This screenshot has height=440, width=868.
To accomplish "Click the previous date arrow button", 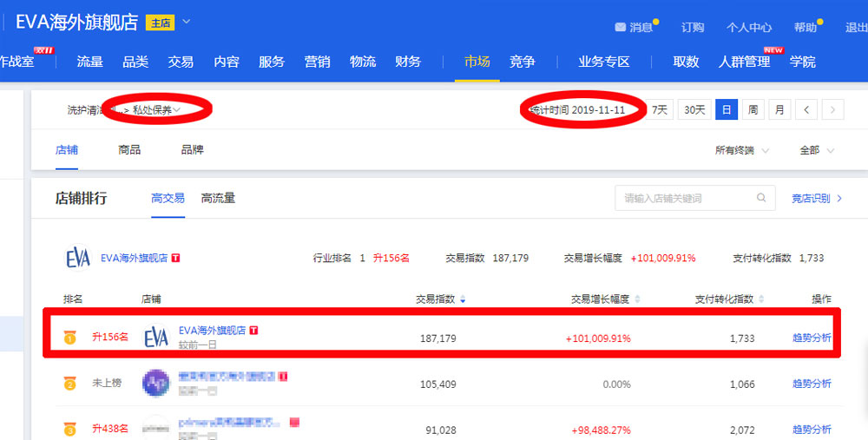I will point(806,109).
